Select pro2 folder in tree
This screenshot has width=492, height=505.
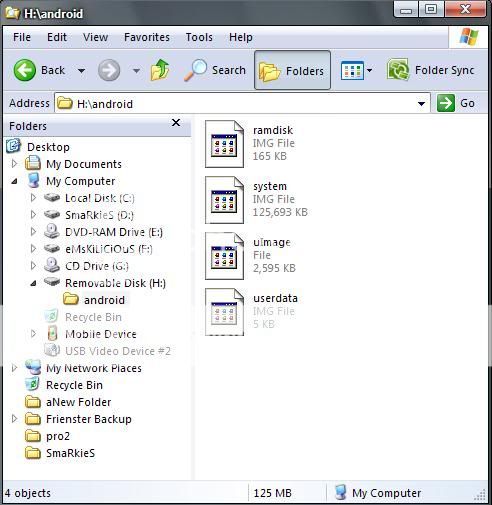coord(58,436)
